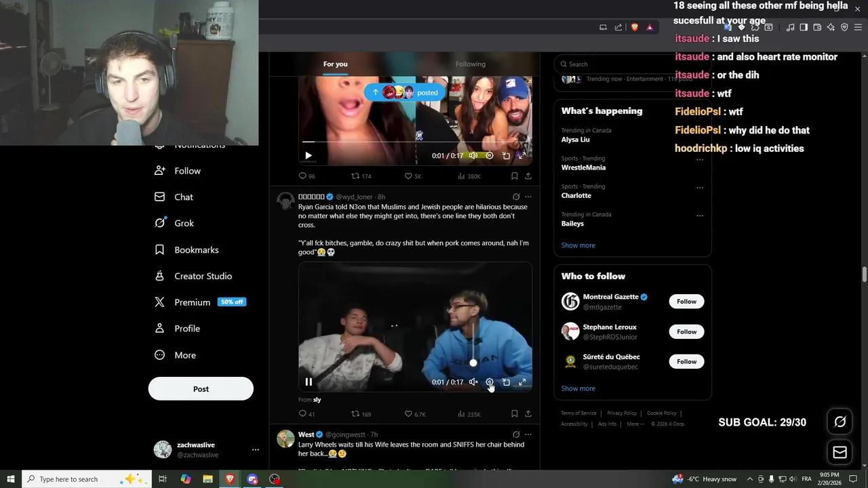
Task: Follow Stephane Leroux
Action: point(686,331)
